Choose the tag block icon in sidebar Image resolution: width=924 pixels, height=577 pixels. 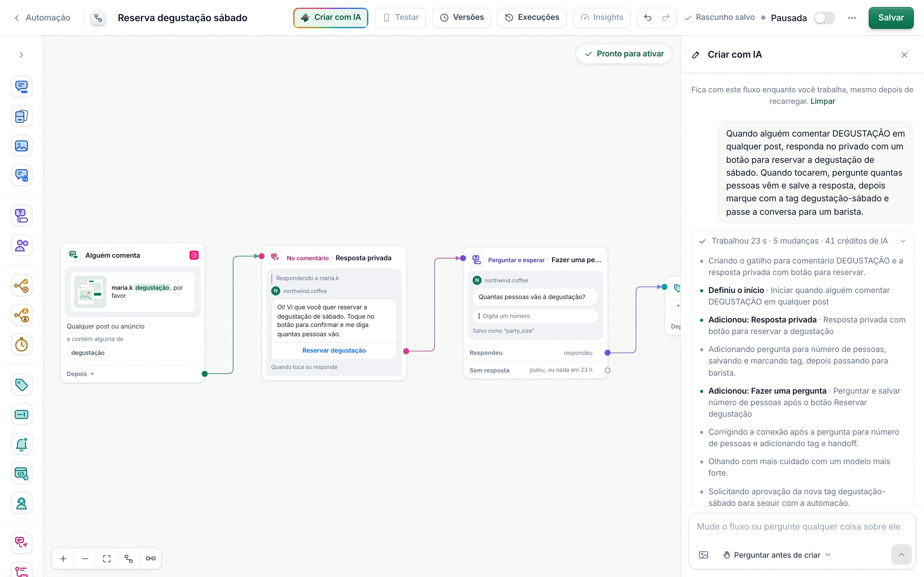[22, 385]
